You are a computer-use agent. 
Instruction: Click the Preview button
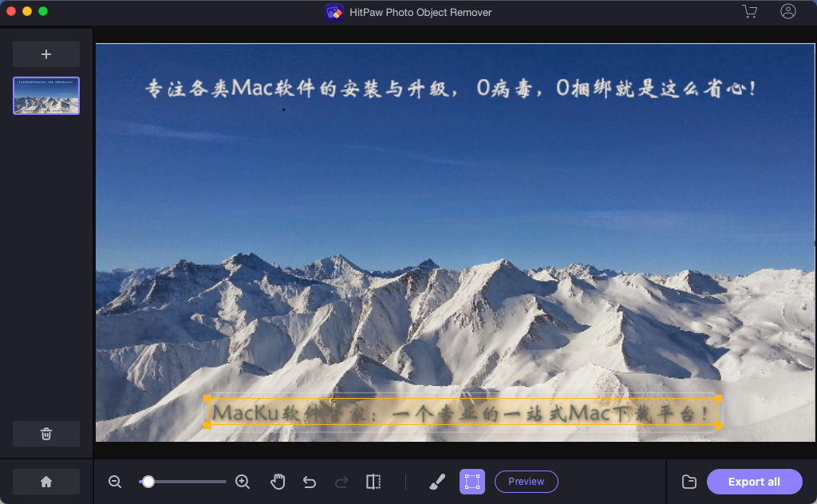click(527, 482)
